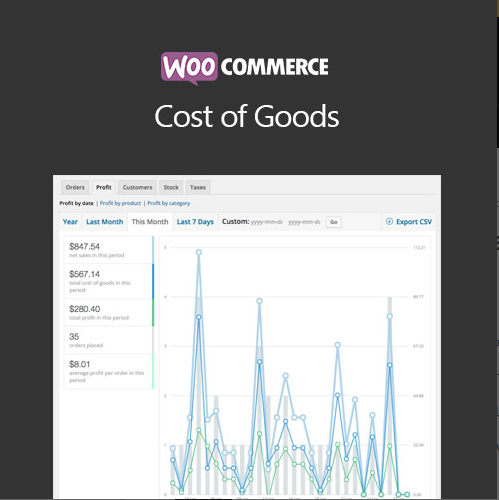Highlight the 35 orders placed legend
The width and height of the screenshot is (499, 500).
tap(108, 340)
